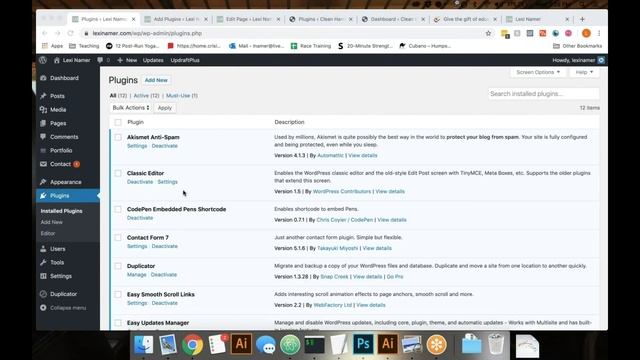
Task: View details for Easy Smooth Scroll Links
Action: click(371, 305)
